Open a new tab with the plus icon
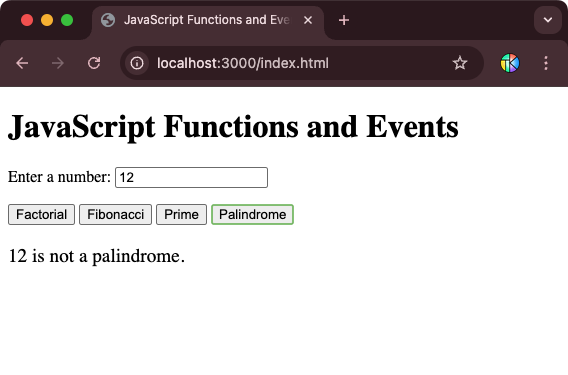This screenshot has width=568, height=375. coord(343,20)
